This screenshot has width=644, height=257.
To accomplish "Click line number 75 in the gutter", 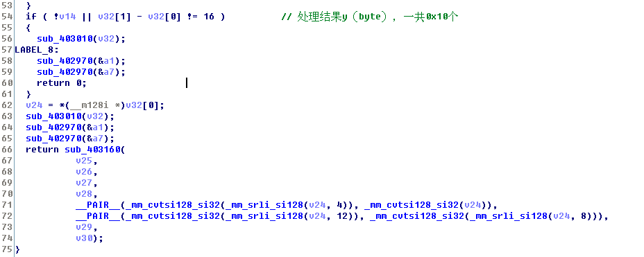I will 7,249.
